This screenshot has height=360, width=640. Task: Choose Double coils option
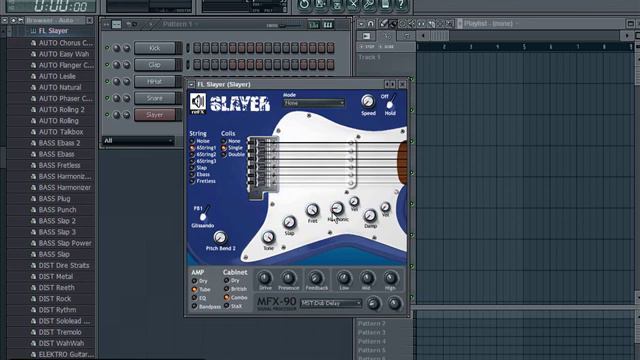click(x=233, y=154)
